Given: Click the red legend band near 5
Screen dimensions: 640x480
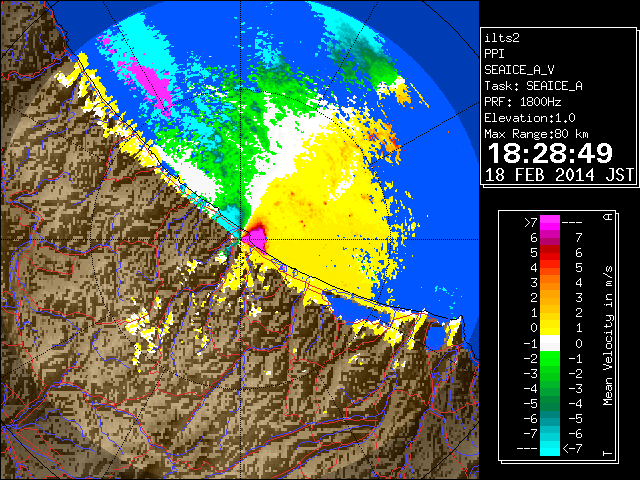Looking at the screenshot, I should (550, 253).
